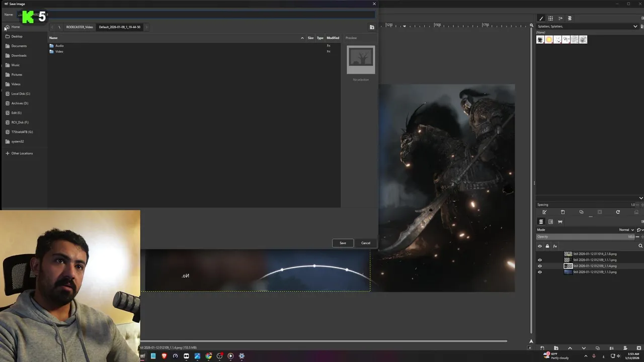The width and height of the screenshot is (644, 362).
Task: Sort files by Type column header
Action: coord(320,38)
